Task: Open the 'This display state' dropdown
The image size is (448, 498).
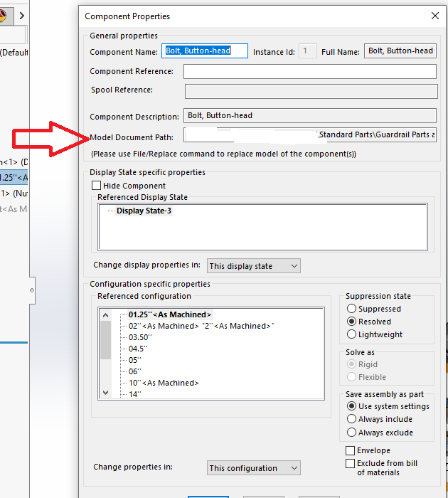Action: pyautogui.click(x=253, y=266)
